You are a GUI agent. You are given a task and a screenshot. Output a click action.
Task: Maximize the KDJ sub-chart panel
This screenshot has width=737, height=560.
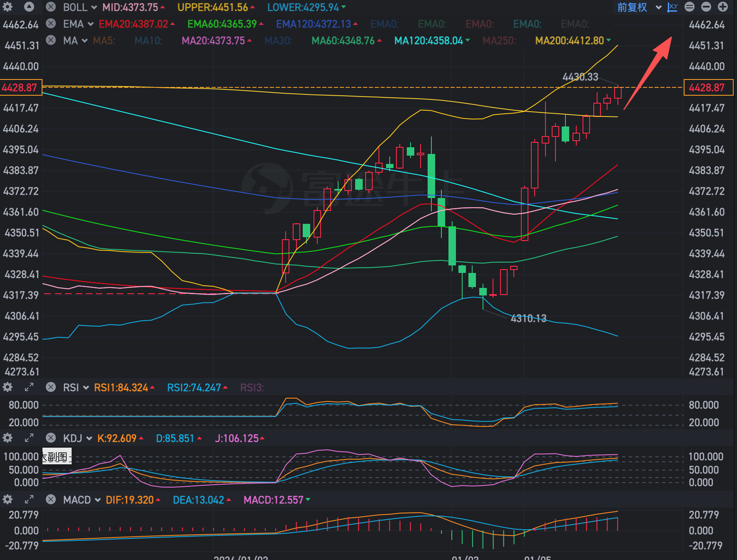click(29, 438)
